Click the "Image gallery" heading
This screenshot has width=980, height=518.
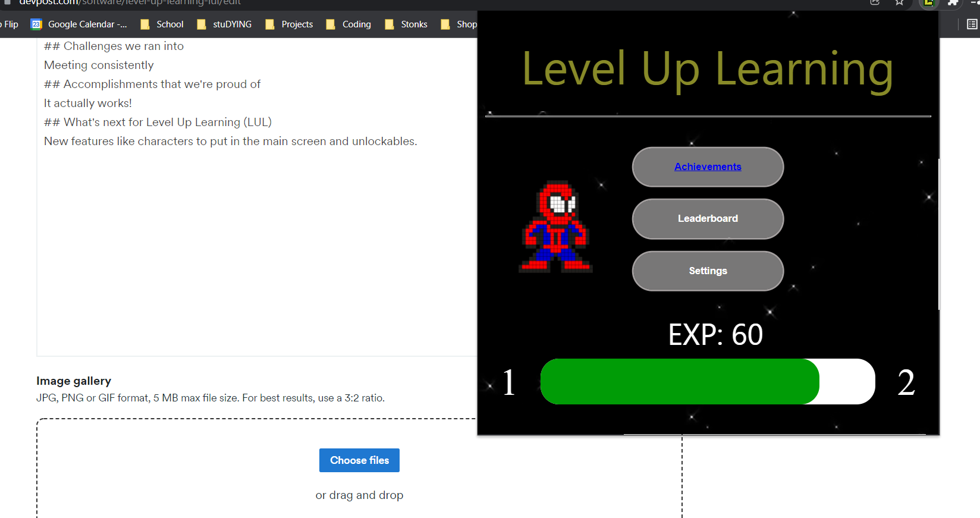pos(74,381)
